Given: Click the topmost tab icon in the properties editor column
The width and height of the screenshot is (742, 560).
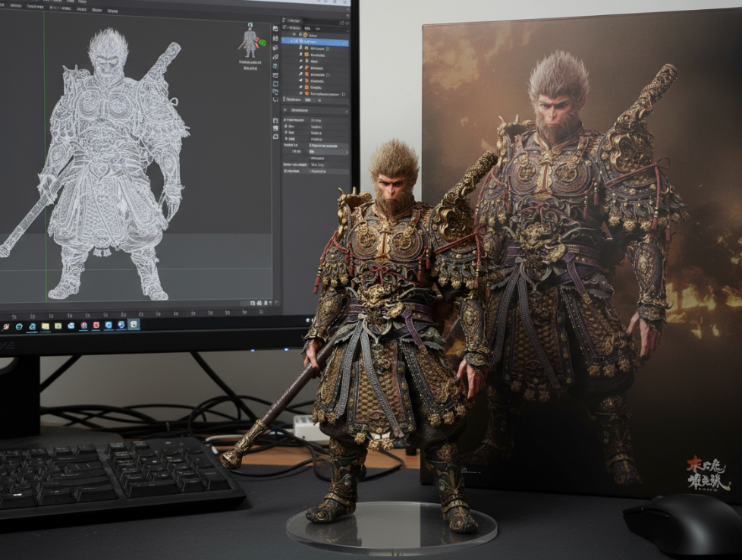Looking at the screenshot, I should (276, 30).
